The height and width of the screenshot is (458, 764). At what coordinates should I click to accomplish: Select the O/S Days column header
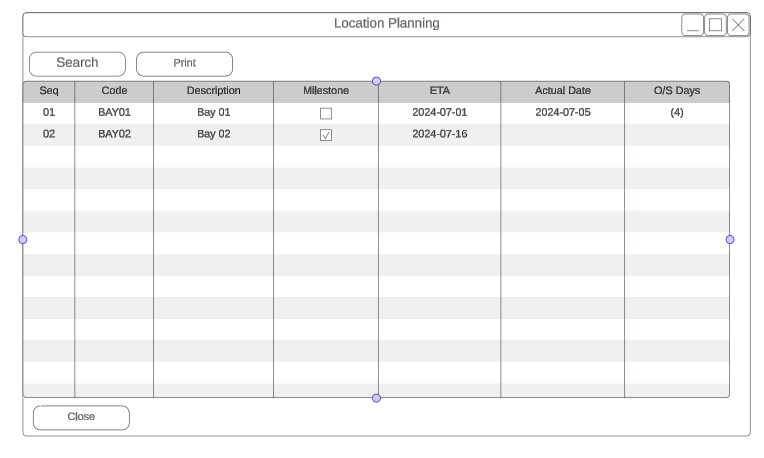tap(677, 91)
